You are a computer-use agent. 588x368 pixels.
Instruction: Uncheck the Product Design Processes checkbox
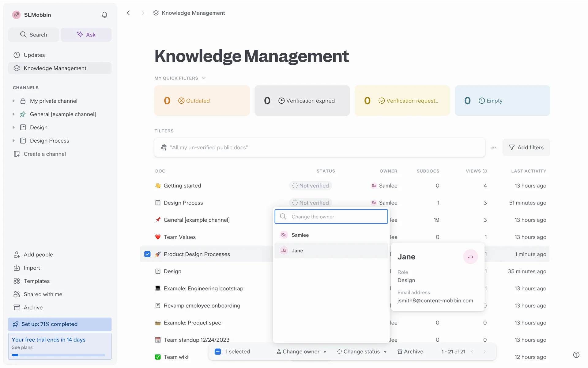click(x=147, y=254)
